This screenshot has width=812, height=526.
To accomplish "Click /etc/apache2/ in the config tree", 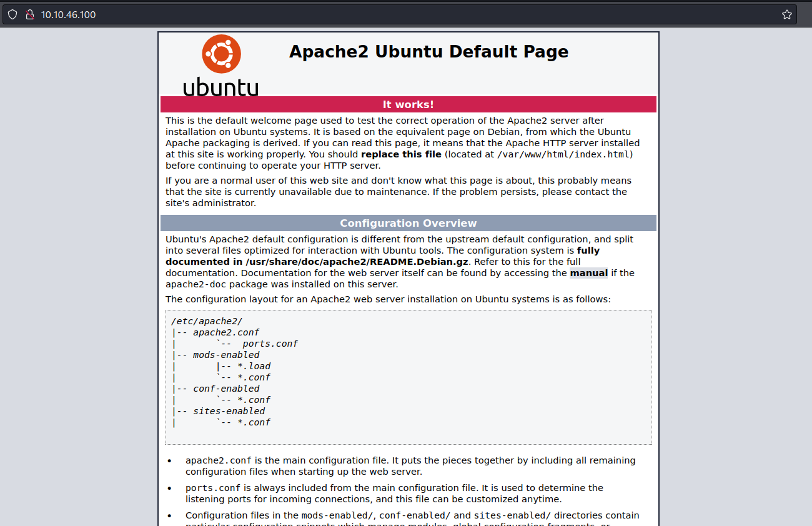I will [x=206, y=321].
